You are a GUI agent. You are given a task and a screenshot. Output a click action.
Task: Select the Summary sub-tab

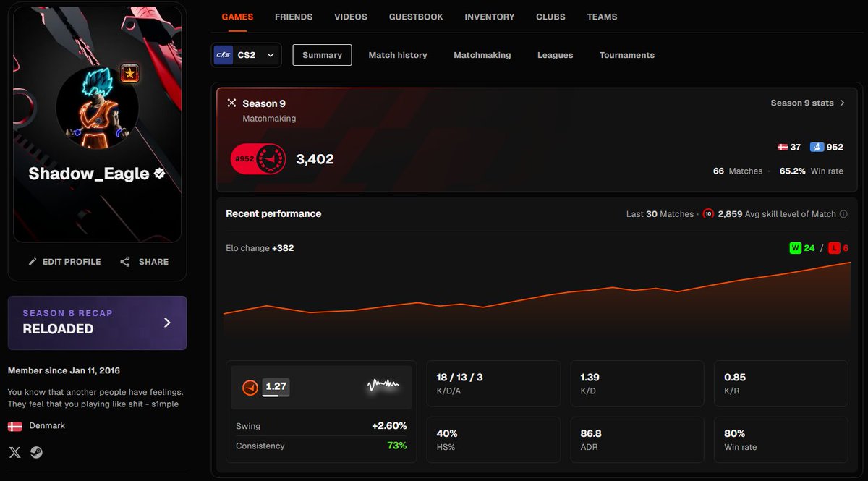click(x=322, y=55)
